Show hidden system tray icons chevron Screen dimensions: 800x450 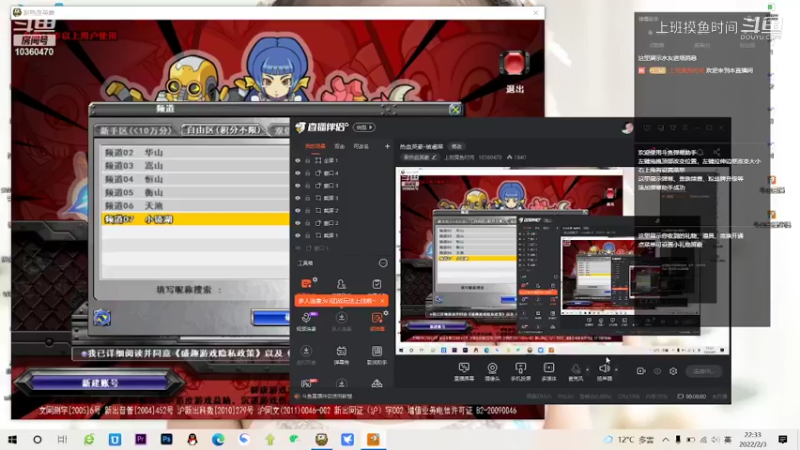click(x=666, y=439)
